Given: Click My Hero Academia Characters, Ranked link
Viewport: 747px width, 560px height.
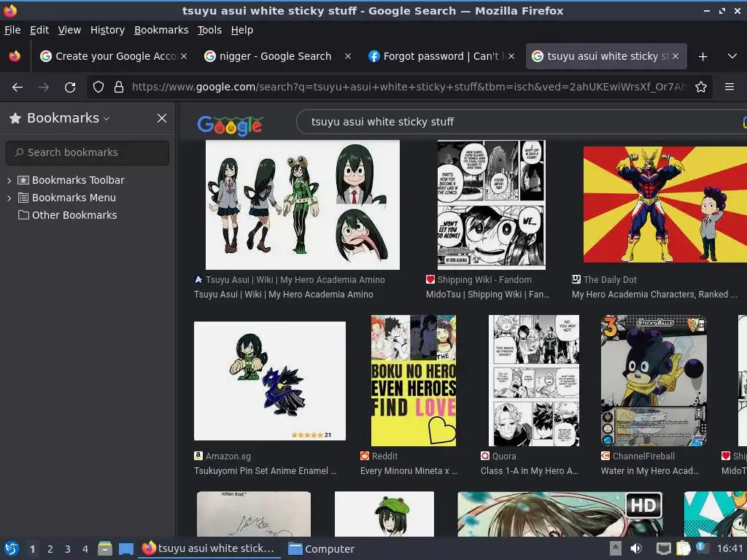Looking at the screenshot, I should pyautogui.click(x=654, y=295).
